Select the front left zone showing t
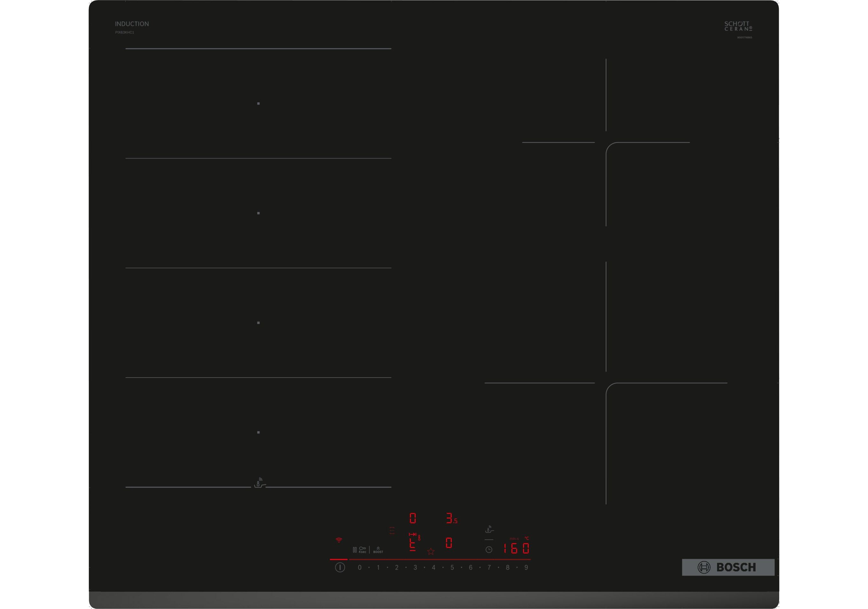Image resolution: width=868 pixels, height=609 pixels. coord(413,545)
